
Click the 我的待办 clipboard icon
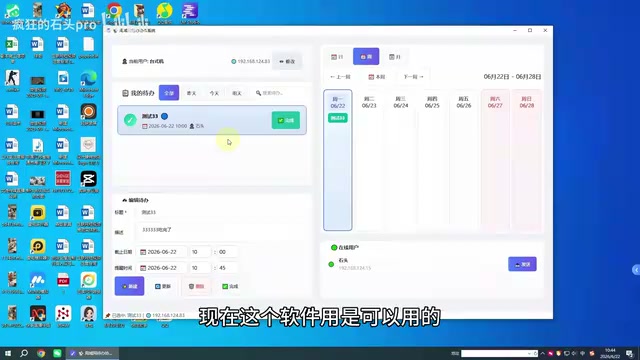pos(125,93)
